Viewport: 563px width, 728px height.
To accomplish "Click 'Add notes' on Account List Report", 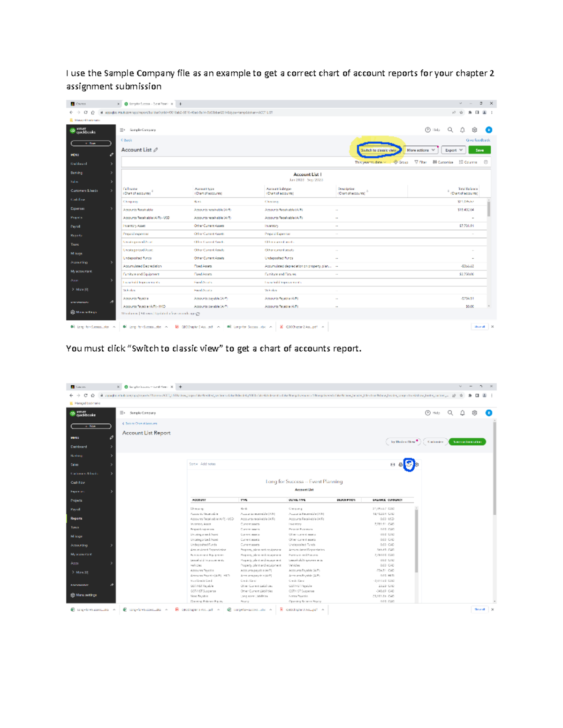I will [208, 464].
